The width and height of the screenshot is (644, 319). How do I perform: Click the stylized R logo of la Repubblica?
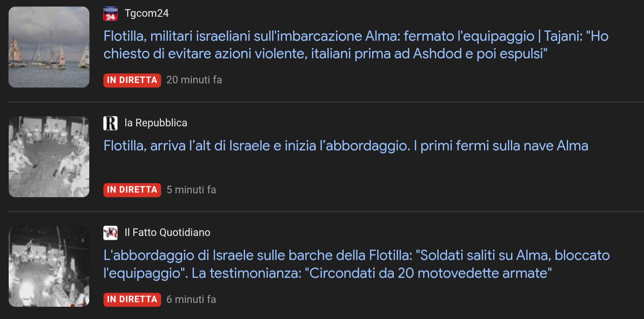[x=110, y=122]
